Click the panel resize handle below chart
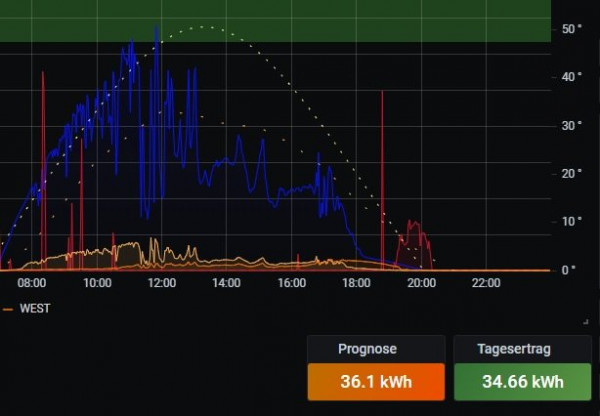 point(585,321)
